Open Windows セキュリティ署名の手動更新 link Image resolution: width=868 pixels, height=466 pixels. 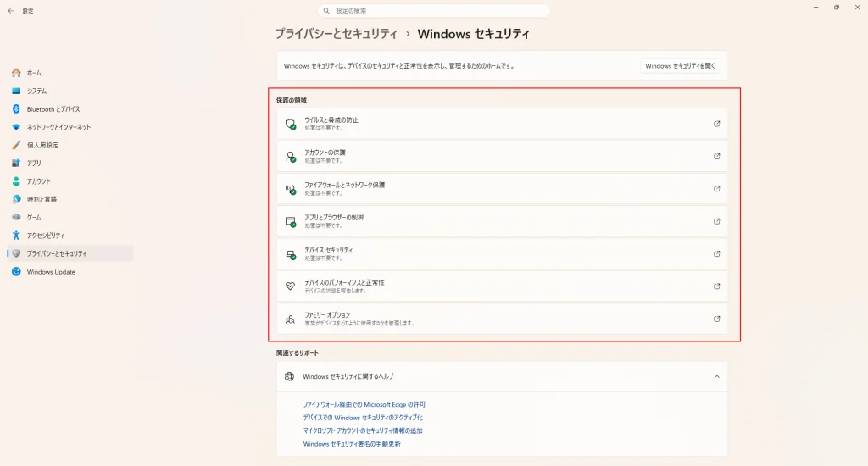click(352, 444)
